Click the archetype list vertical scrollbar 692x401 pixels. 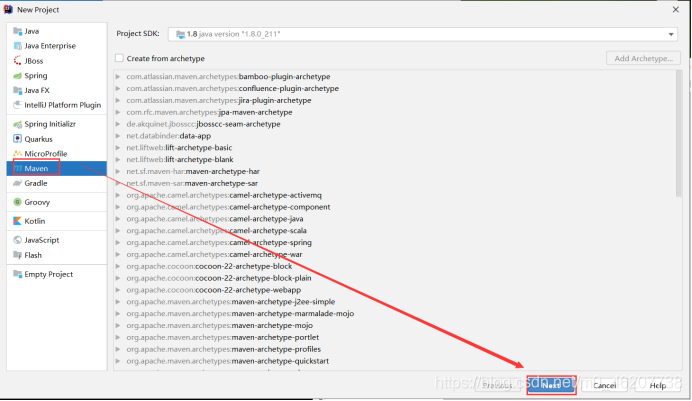pyautogui.click(x=678, y=133)
